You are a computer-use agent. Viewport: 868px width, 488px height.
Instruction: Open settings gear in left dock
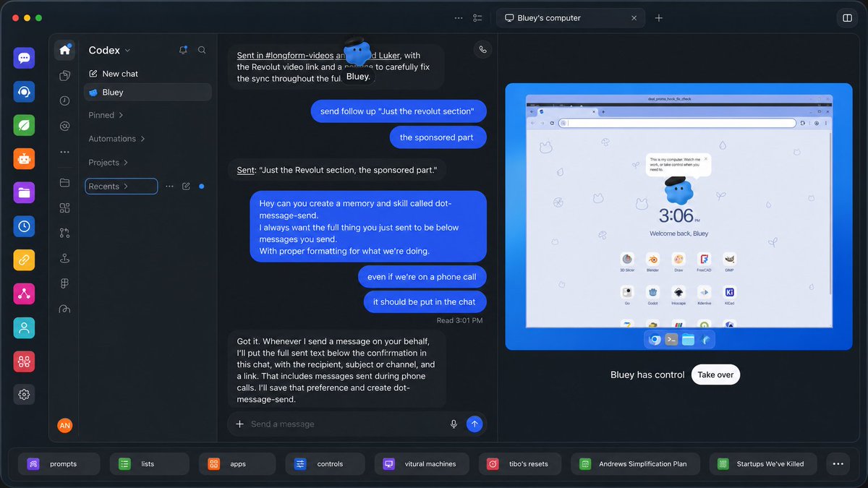24,394
